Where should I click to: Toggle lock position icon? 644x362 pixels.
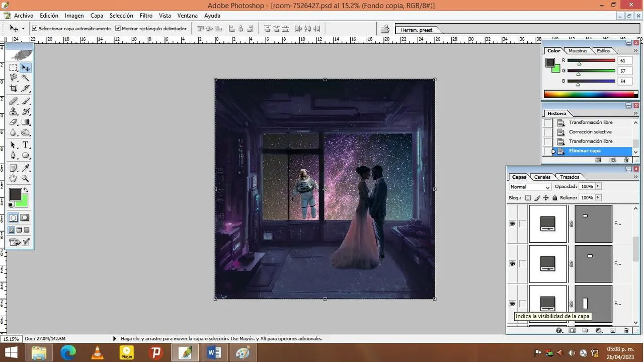546,198
